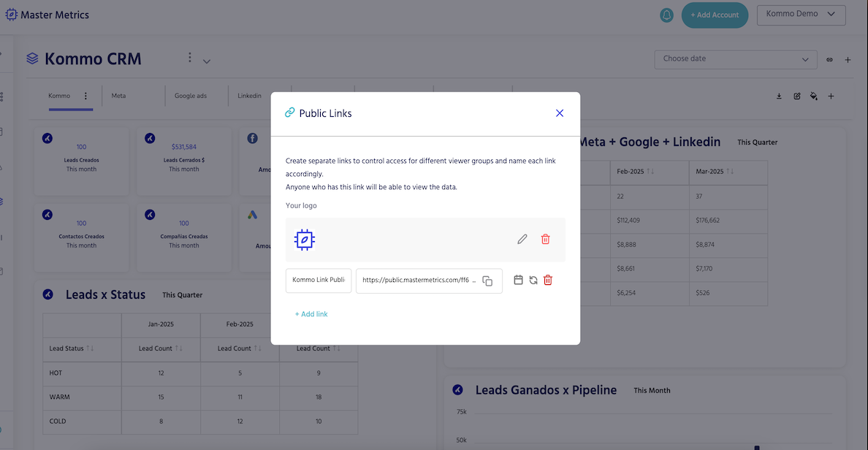Viewport: 868px width, 450px height.
Task: Click the paint bucket theme icon
Action: coord(814,96)
